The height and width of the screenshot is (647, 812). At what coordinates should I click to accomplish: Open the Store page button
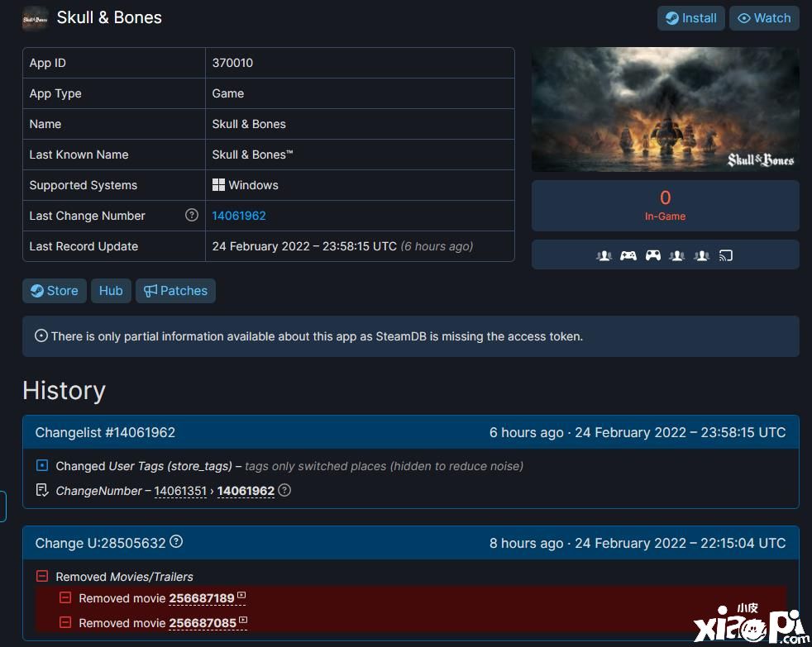tap(55, 291)
